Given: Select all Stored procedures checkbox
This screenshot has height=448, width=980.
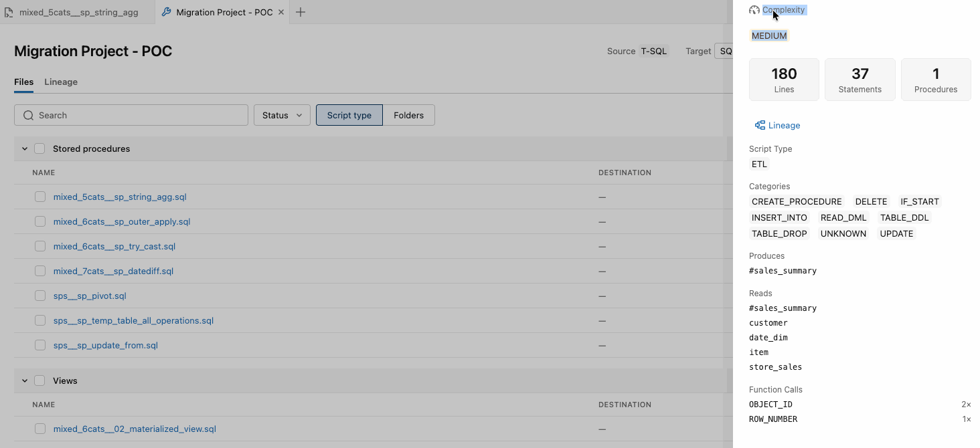Looking at the screenshot, I should 39,148.
